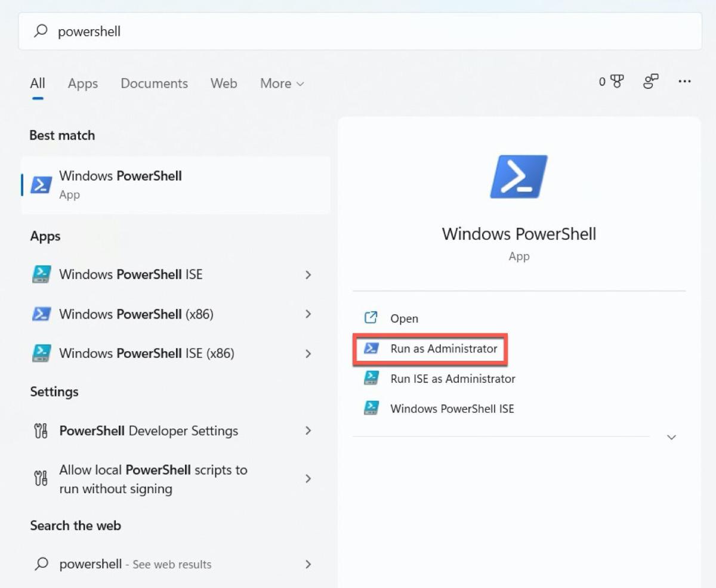Image resolution: width=716 pixels, height=588 pixels.
Task: Switch to the Apps filter tab
Action: click(82, 83)
